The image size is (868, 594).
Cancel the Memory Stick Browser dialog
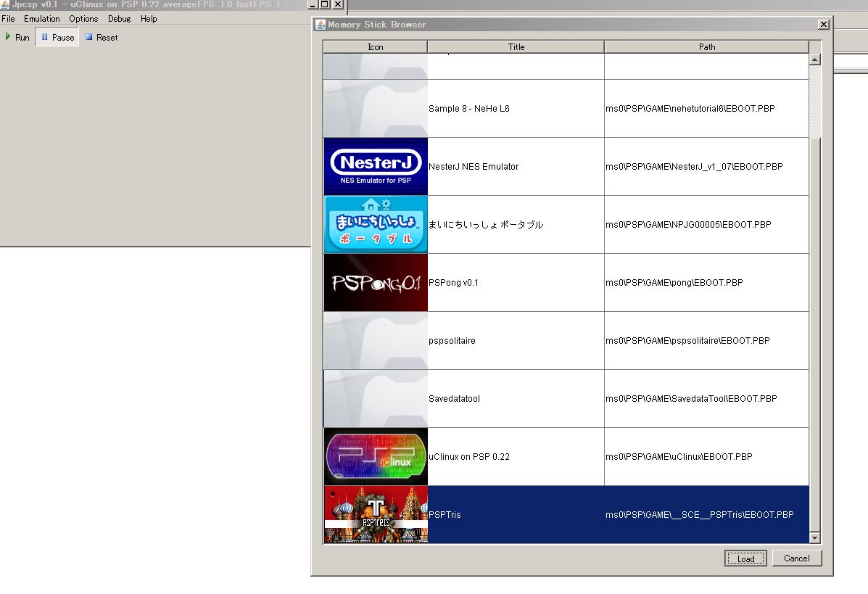797,558
